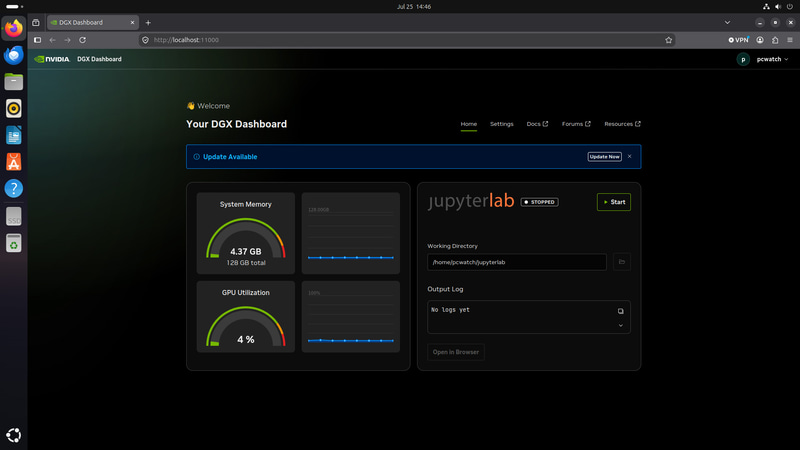Viewport: 800px width, 450px height.
Task: Open the Firefox account icon
Action: pyautogui.click(x=760, y=40)
